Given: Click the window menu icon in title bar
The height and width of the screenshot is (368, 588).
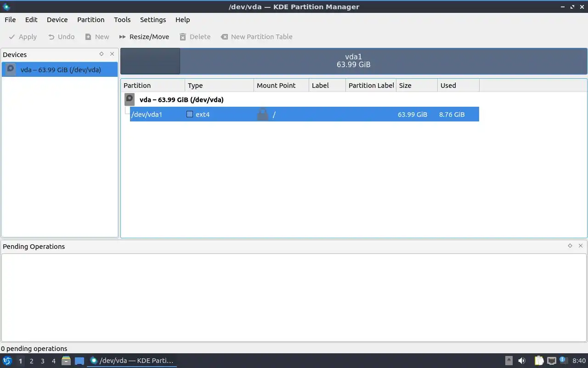Looking at the screenshot, I should click(x=6, y=6).
